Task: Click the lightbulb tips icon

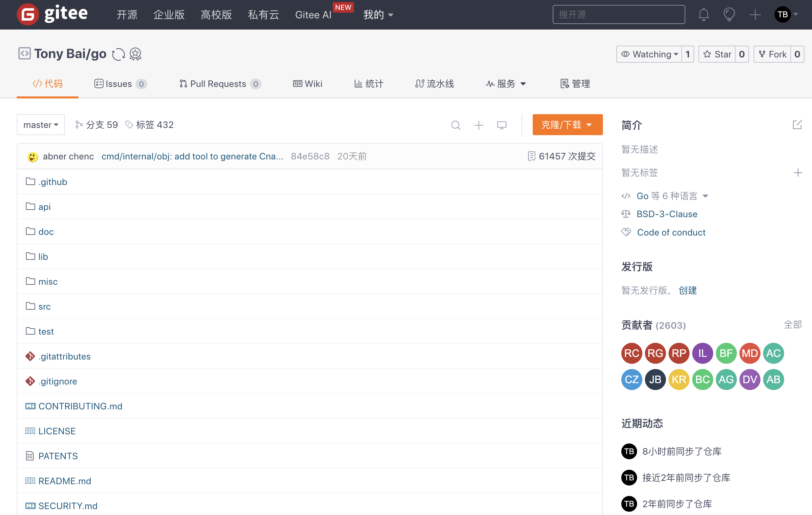Action: coord(729,14)
